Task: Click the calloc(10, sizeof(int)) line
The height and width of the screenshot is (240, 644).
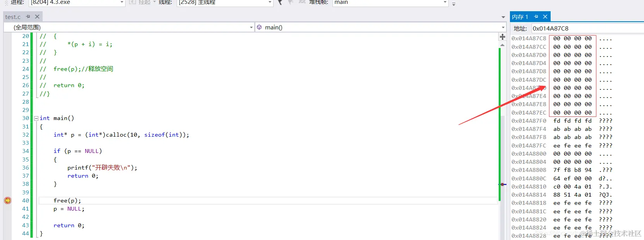Action: [x=121, y=135]
